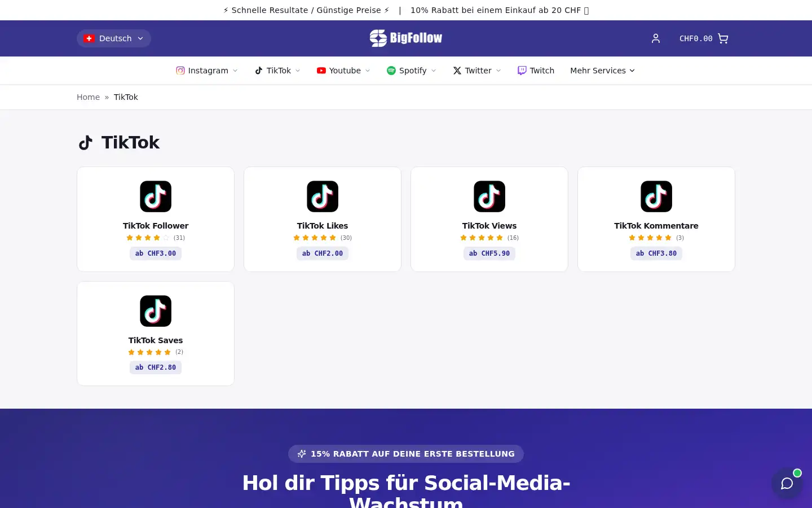
Task: Open the Twitter navigation item
Action: [x=477, y=71]
